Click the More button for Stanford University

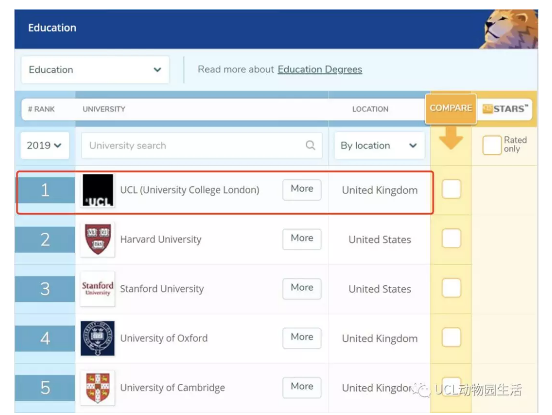[x=302, y=288]
